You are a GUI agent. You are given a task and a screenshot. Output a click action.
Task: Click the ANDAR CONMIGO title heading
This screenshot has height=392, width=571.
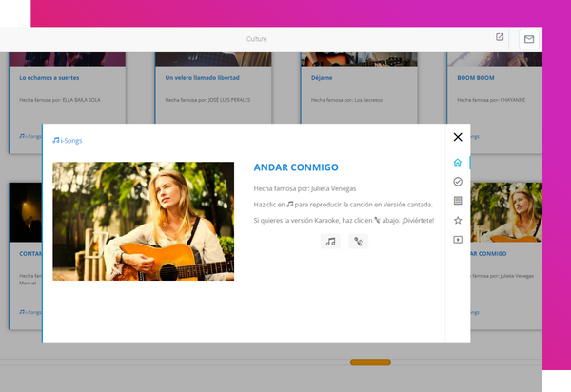click(x=296, y=167)
